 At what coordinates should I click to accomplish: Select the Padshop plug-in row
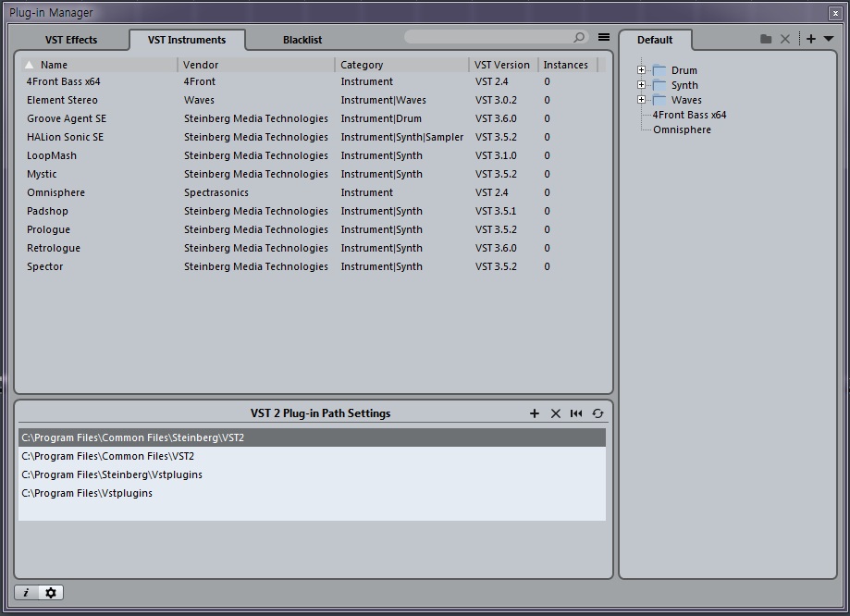314,210
